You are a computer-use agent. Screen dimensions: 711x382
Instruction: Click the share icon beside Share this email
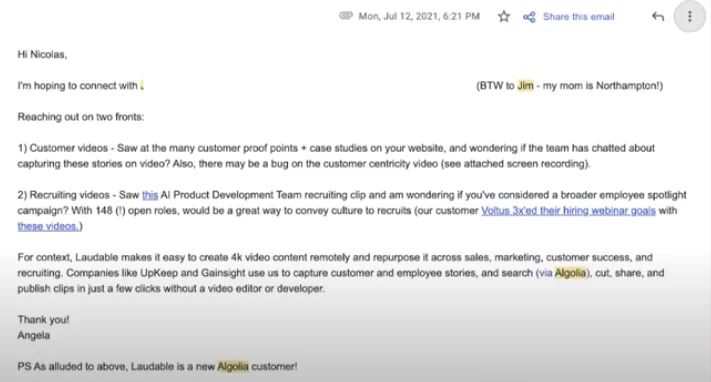click(529, 17)
